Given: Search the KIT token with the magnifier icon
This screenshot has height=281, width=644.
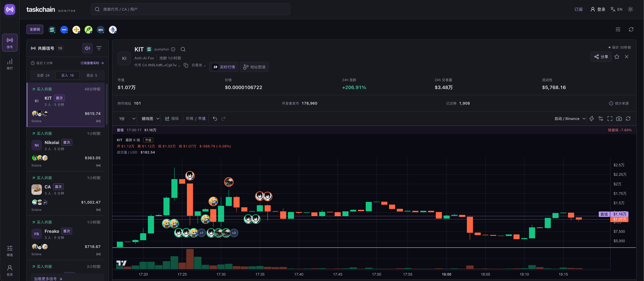Looking at the screenshot, I should 183,49.
